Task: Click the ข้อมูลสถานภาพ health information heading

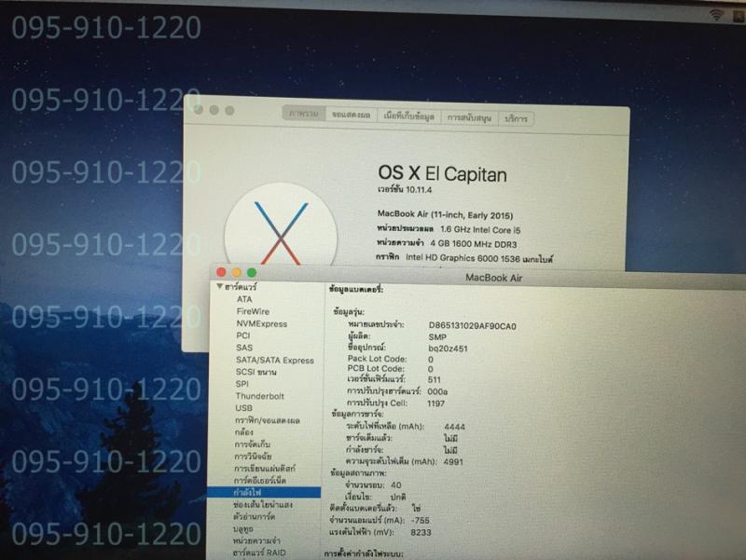Action: (x=358, y=473)
